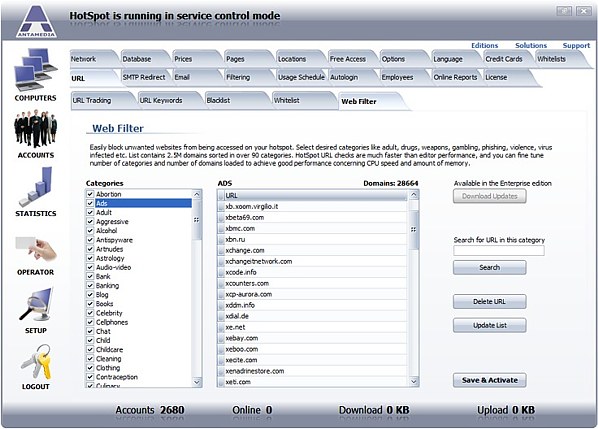Toggle the Astrology category checkbox
This screenshot has height=429, width=598.
[x=90, y=258]
